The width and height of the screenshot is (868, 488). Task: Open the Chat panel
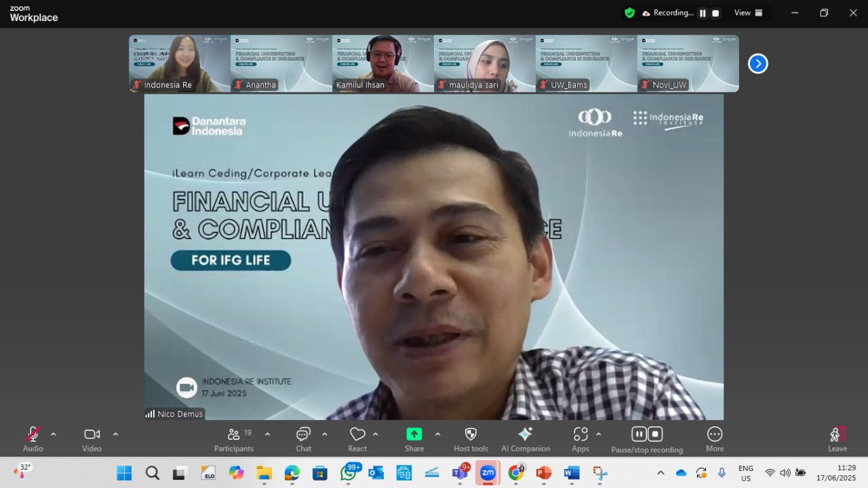[x=303, y=440]
